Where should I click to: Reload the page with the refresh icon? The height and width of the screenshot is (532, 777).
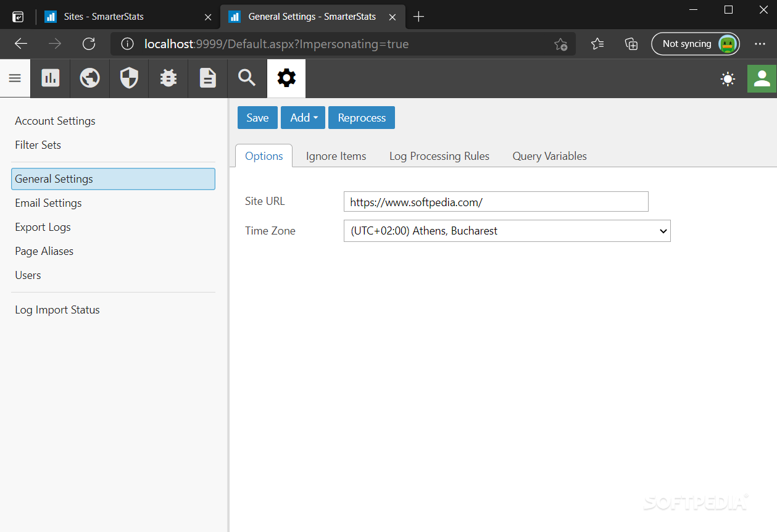[x=89, y=44]
